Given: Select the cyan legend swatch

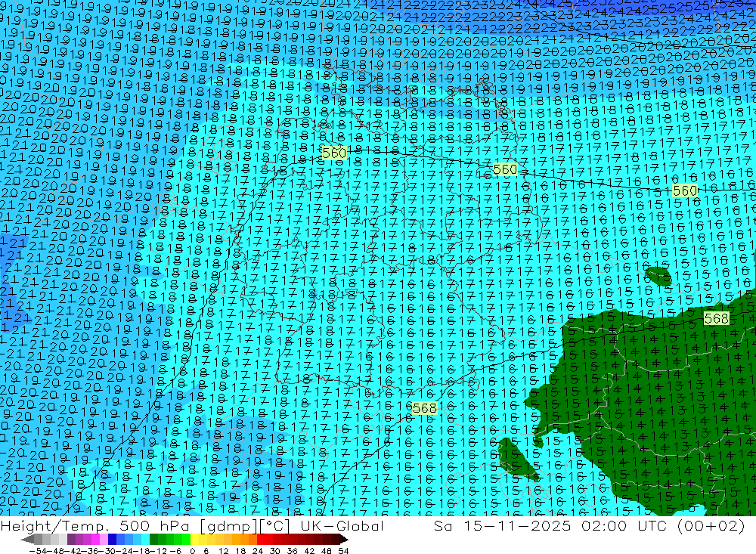Looking at the screenshot, I should click(x=145, y=540).
